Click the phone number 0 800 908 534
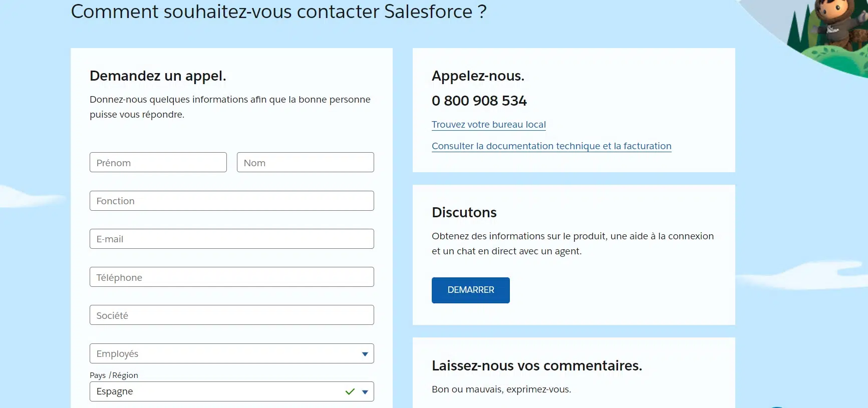 479,101
